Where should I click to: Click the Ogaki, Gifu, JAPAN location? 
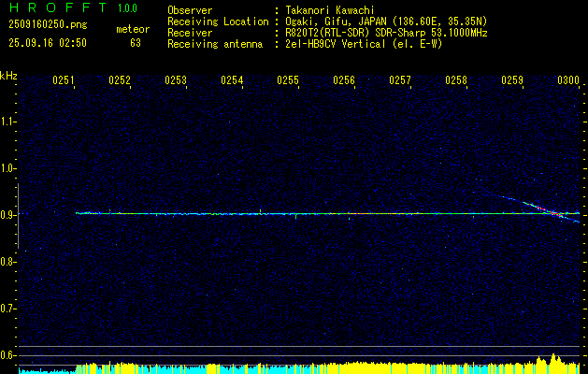(386, 22)
